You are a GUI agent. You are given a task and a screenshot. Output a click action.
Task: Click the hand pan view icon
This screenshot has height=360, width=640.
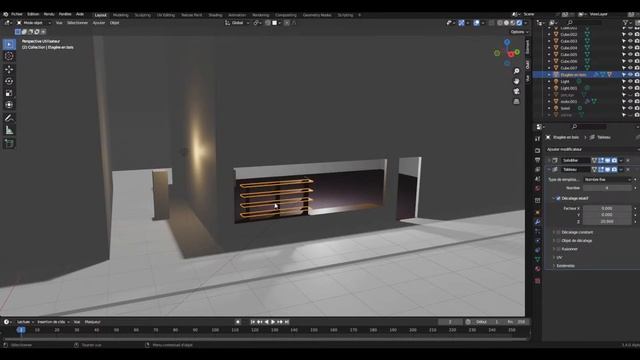coord(516,81)
